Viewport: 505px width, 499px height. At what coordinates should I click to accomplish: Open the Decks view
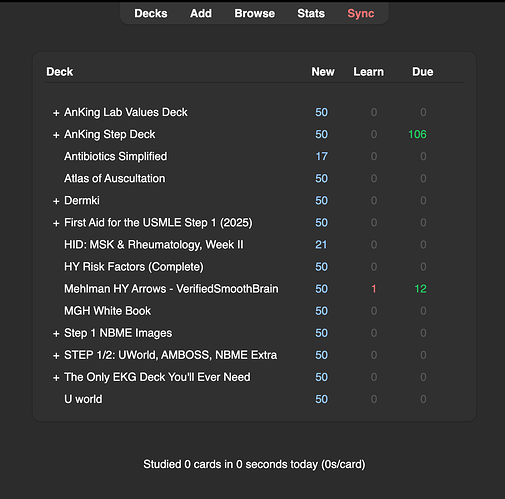[151, 13]
